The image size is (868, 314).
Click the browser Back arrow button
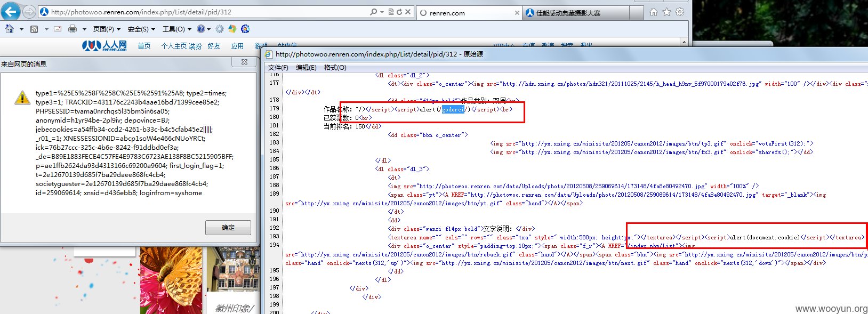(x=11, y=11)
